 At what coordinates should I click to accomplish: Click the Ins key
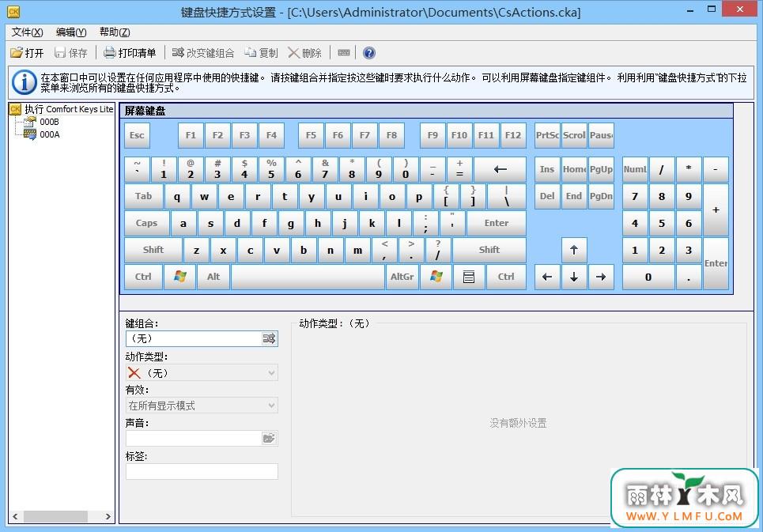point(547,169)
